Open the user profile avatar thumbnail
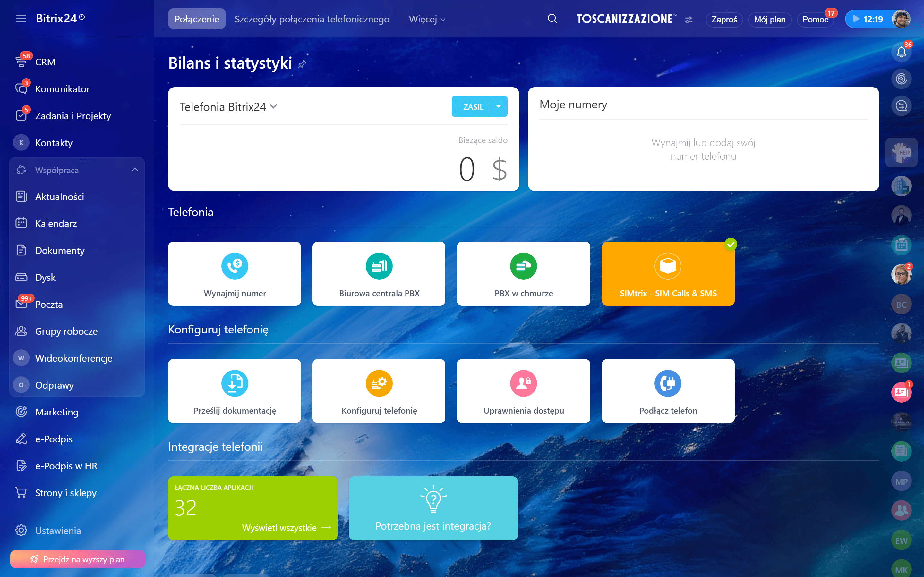This screenshot has height=577, width=924. (901, 19)
